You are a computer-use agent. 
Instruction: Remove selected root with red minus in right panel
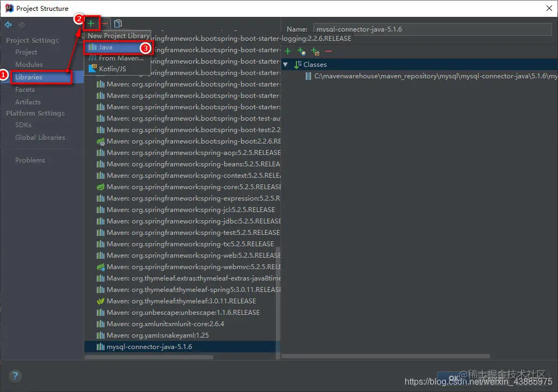pos(328,51)
